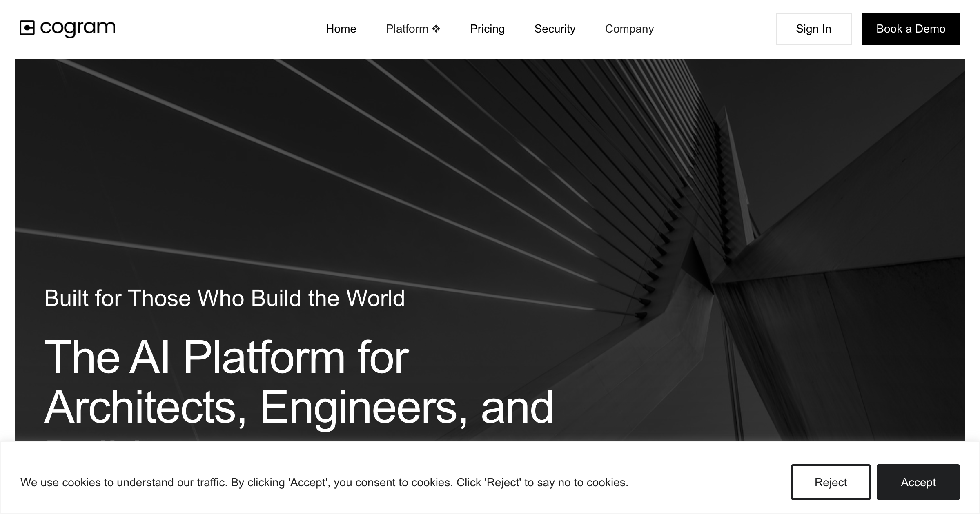This screenshot has width=980, height=514.
Task: Reject cookies in the consent banner
Action: pyautogui.click(x=831, y=482)
